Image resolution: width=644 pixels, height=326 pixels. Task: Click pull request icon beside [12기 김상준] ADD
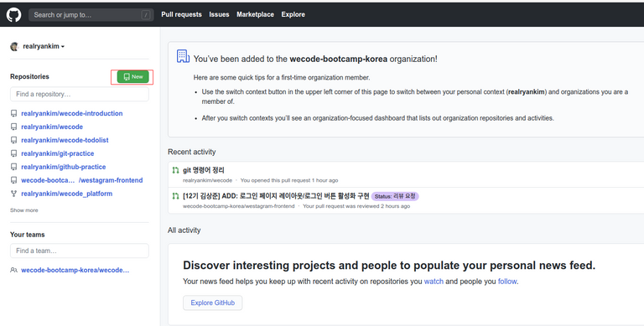point(176,196)
